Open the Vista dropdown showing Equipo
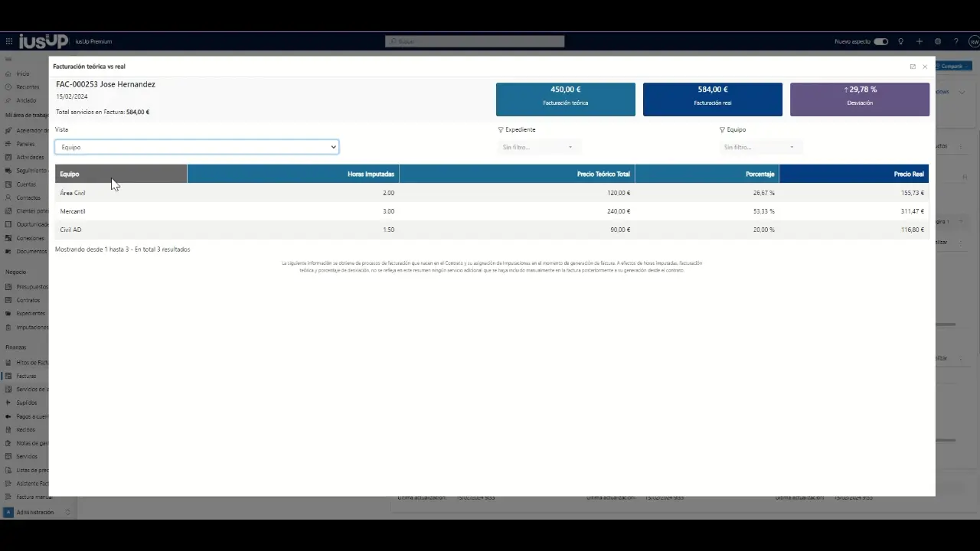The width and height of the screenshot is (980, 551). [197, 147]
